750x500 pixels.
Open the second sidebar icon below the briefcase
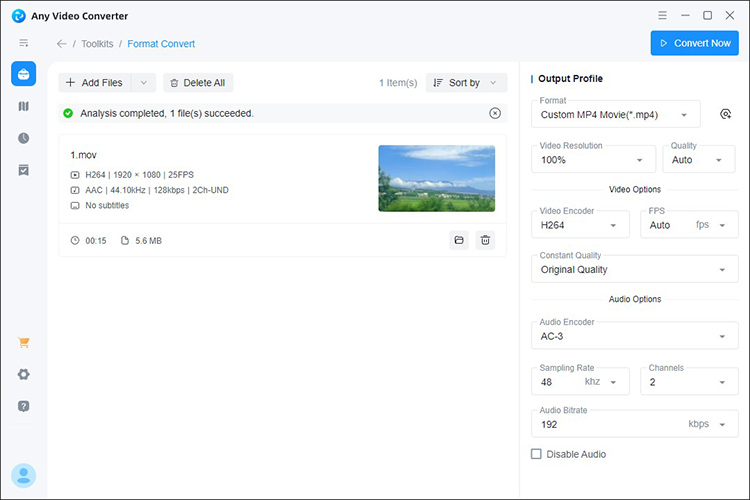coord(23,106)
